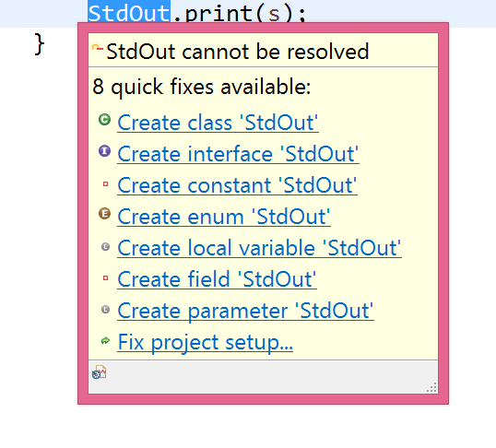This screenshot has width=496, height=448.
Task: Choose Create field 'StdOut' quick fix
Action: [x=217, y=279]
